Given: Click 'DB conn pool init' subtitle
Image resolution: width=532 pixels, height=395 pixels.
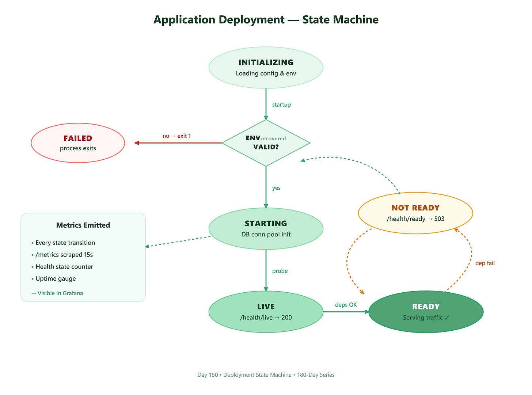Looking at the screenshot, I should click(266, 235).
